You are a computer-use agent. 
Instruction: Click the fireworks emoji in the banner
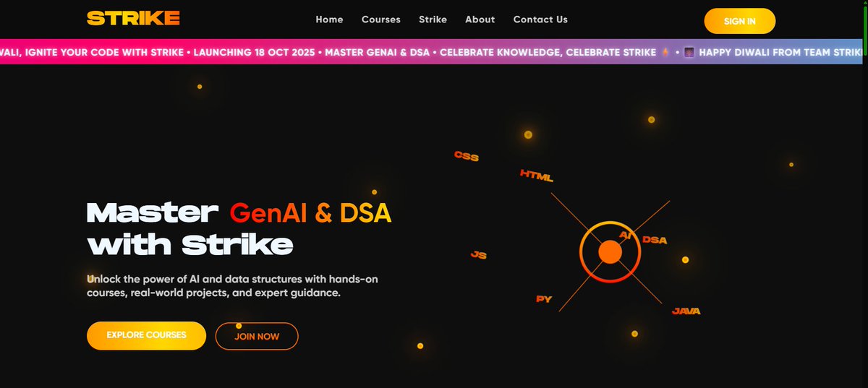pyautogui.click(x=689, y=53)
